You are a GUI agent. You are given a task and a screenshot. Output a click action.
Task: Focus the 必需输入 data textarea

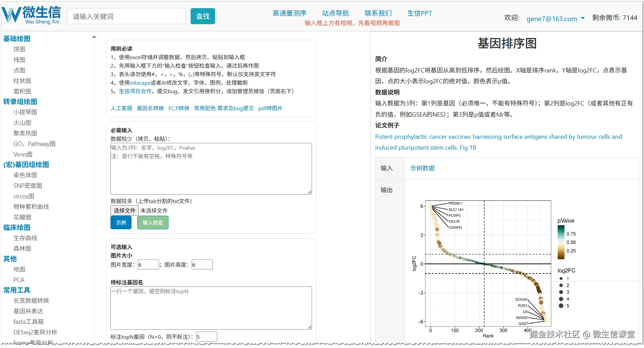[211, 169]
